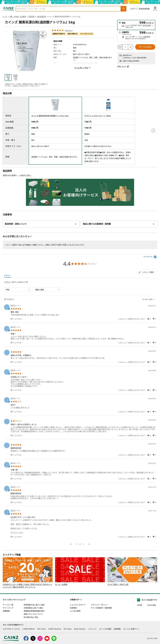Open 法人のお客様向けサービス banner

[80, 192]
